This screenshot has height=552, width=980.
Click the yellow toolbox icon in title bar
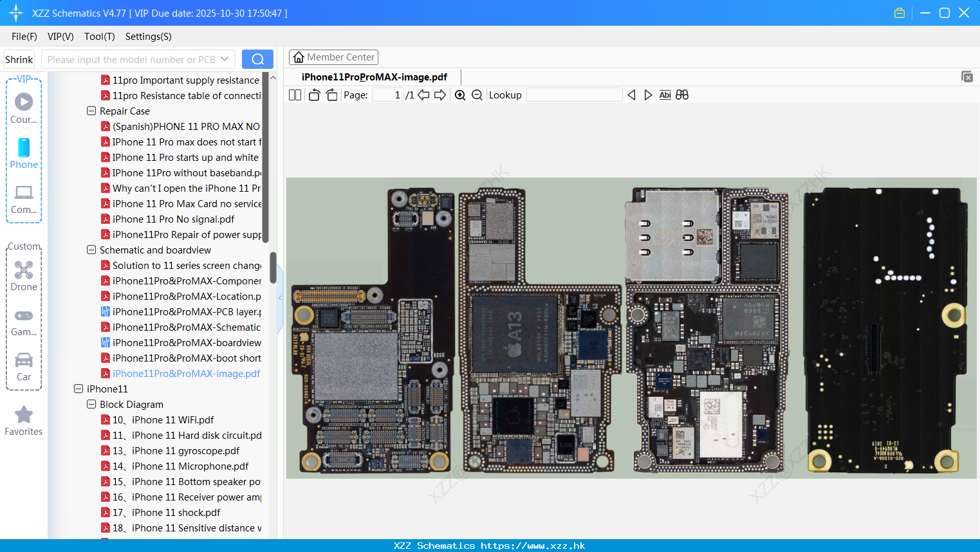(x=900, y=13)
